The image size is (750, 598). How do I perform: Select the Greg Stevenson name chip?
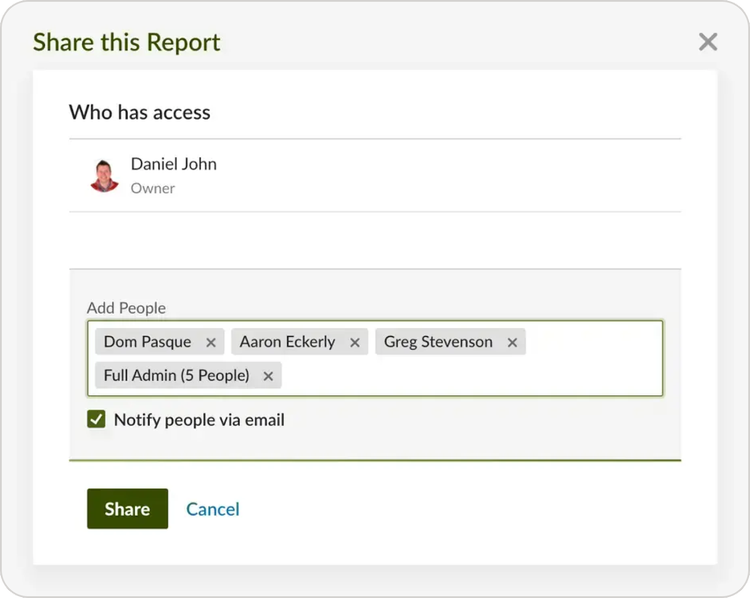[x=438, y=342]
